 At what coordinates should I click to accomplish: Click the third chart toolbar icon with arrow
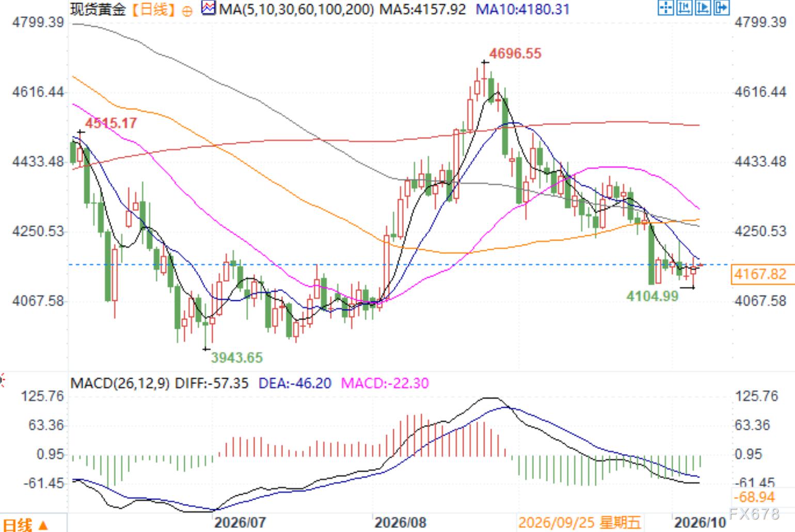point(703,8)
